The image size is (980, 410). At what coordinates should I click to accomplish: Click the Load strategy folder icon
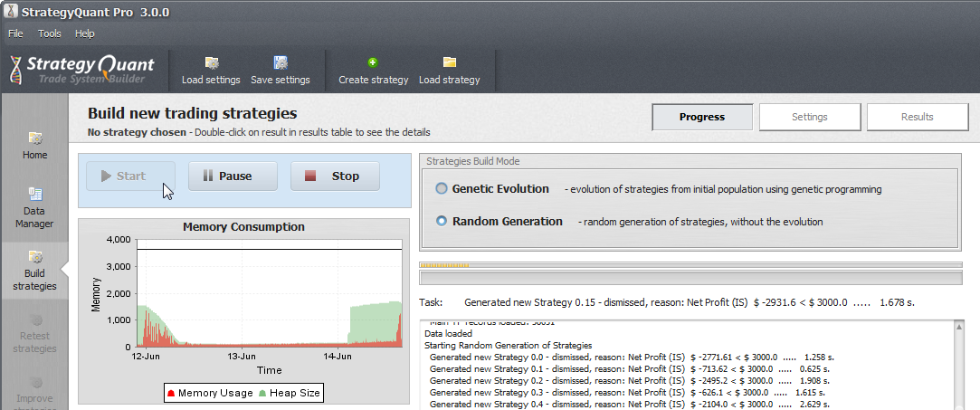click(450, 62)
